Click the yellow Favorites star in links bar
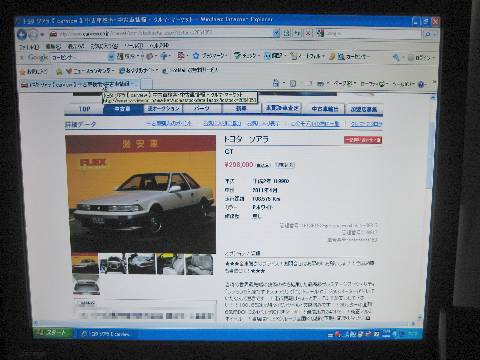Image resolution: width=480 pixels, height=360 pixels. 23,72
